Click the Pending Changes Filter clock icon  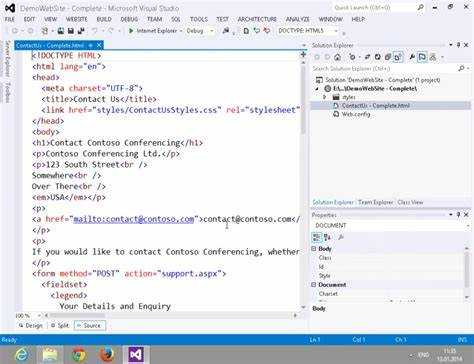click(x=352, y=57)
